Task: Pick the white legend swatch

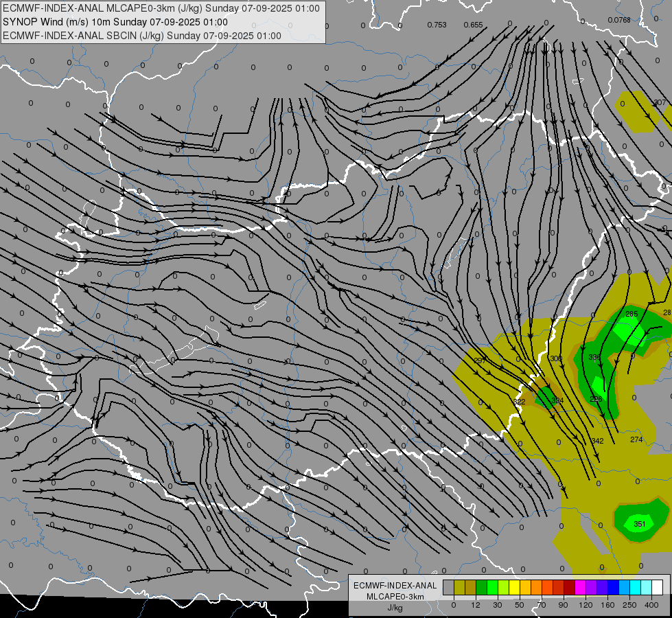Action: (x=658, y=588)
